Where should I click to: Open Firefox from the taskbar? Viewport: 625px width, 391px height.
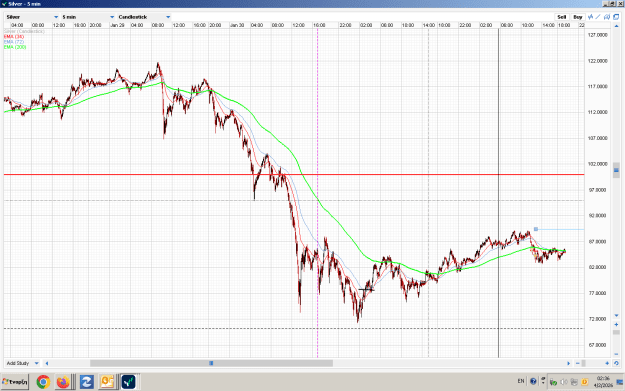point(63,382)
